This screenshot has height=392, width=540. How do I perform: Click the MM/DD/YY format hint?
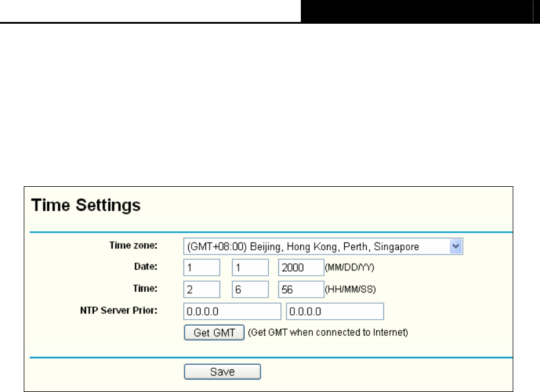[x=350, y=267]
